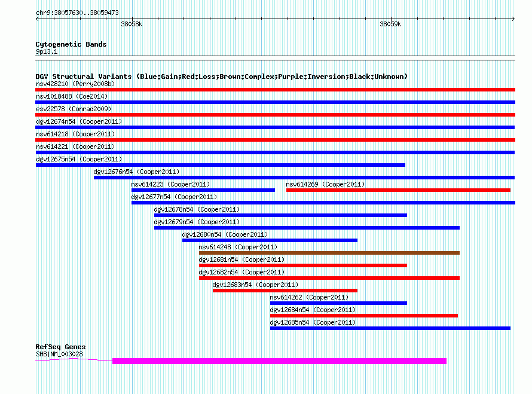Click the nsv614262 (Cooper2011) label

tap(309, 297)
